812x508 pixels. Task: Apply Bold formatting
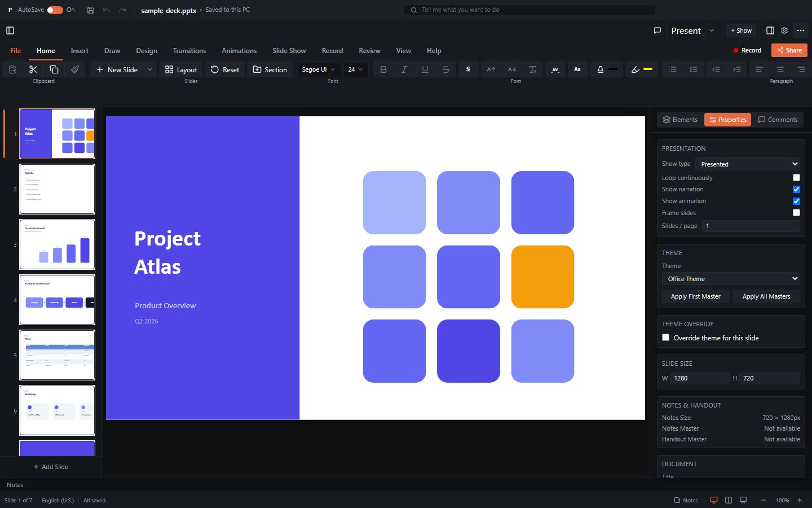click(x=383, y=69)
